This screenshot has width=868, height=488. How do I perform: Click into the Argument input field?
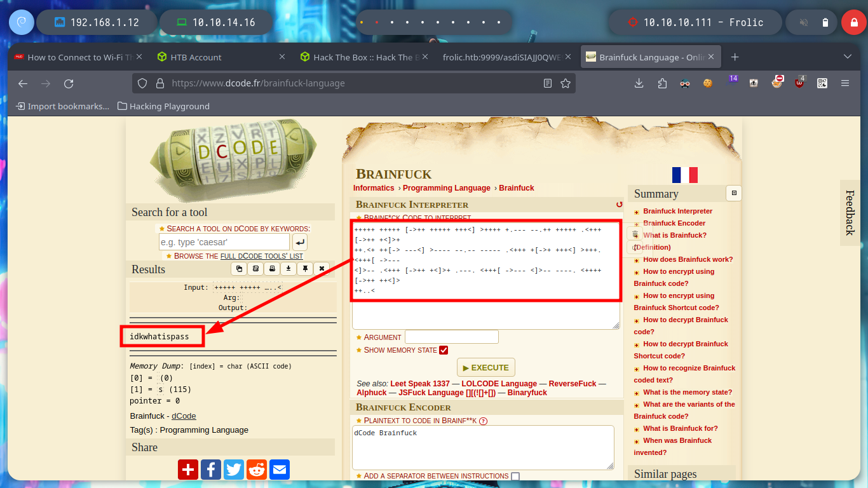pos(452,337)
